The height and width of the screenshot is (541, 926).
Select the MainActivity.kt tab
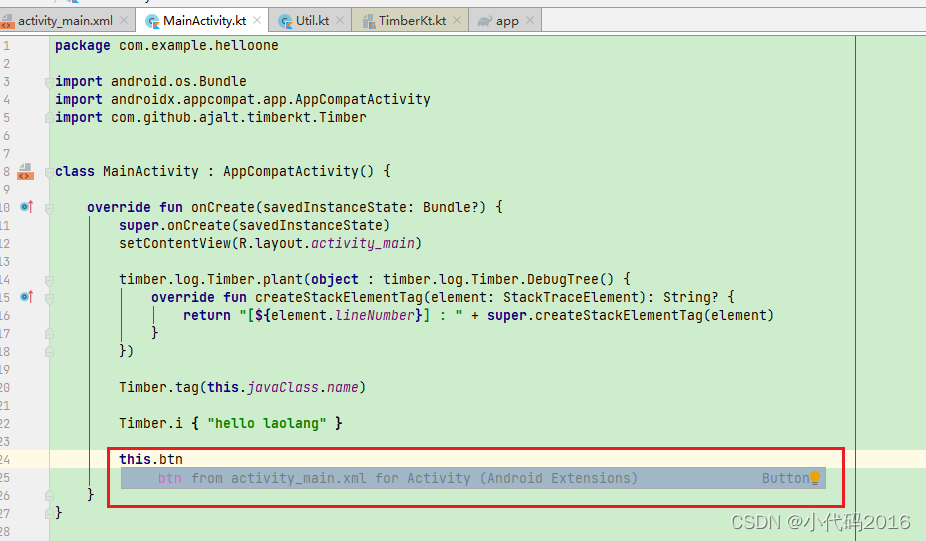click(204, 21)
